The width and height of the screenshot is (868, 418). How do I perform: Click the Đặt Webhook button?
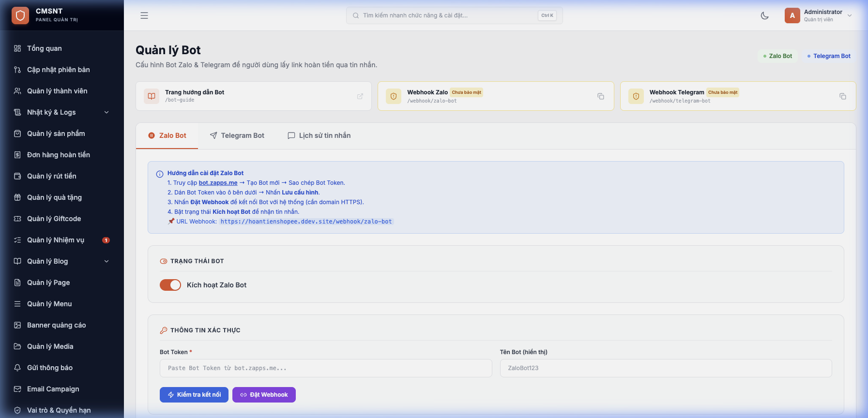pyautogui.click(x=264, y=395)
